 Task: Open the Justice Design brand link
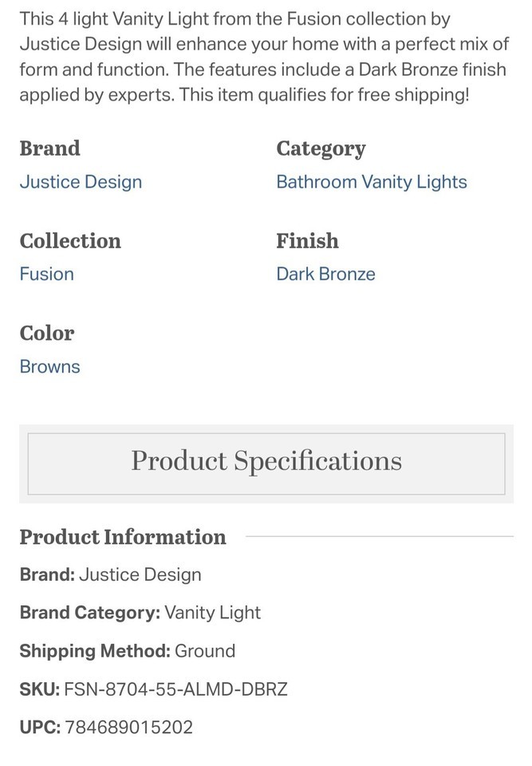[81, 182]
